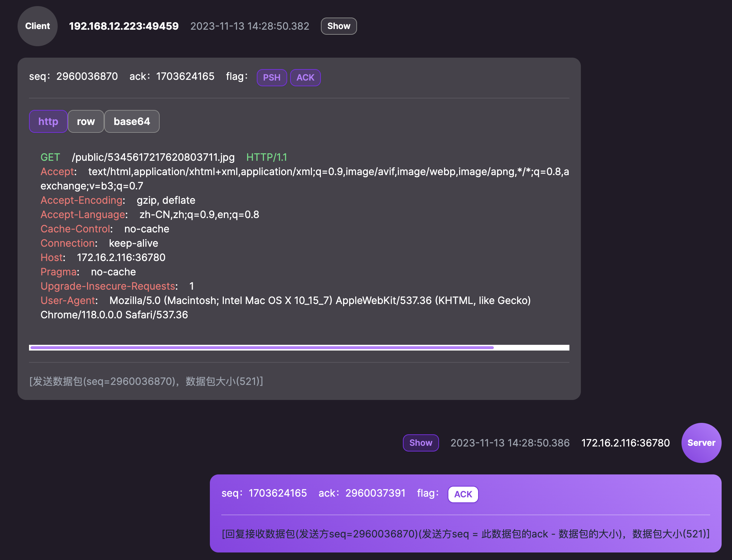732x560 pixels.
Task: Click ACK flag badge in client packet
Action: (305, 78)
